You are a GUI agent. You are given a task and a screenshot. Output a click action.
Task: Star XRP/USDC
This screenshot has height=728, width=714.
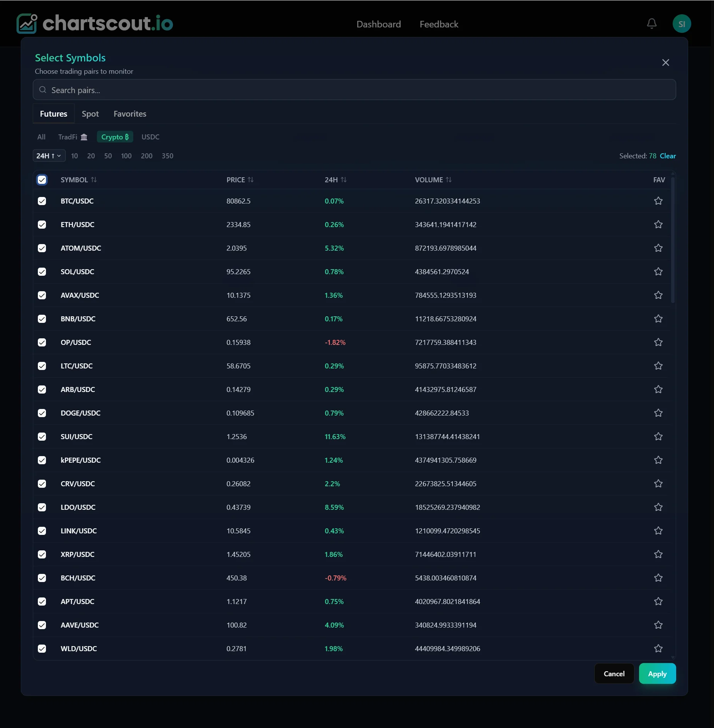click(658, 554)
